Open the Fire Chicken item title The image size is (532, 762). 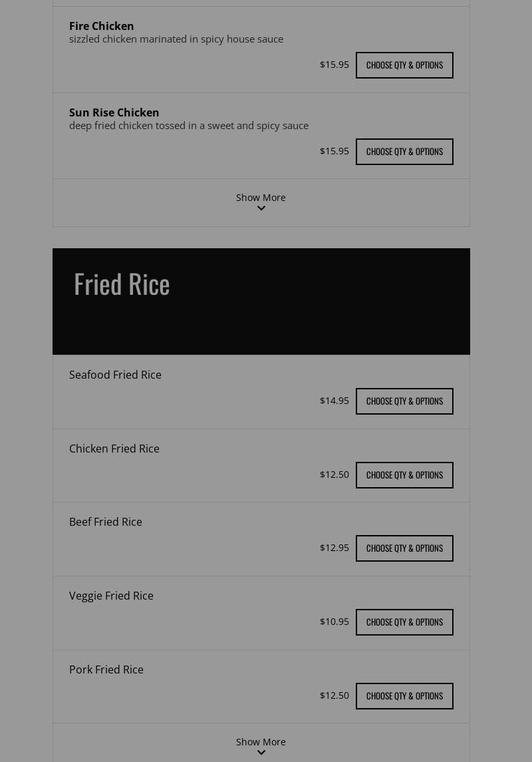click(x=102, y=26)
